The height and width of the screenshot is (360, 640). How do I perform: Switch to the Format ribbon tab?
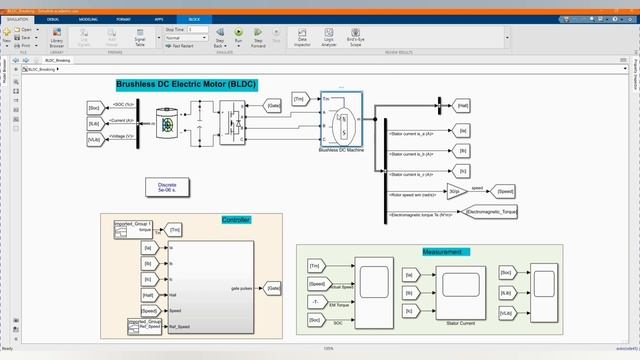123,19
